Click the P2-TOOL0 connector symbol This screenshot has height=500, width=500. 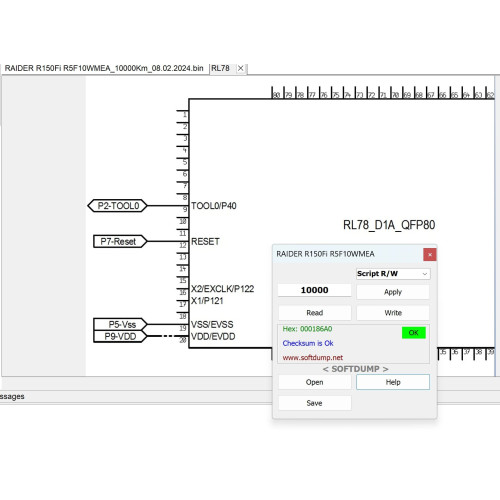[x=117, y=206]
